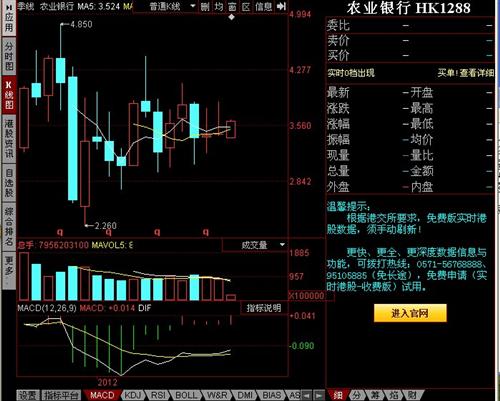The height and width of the screenshot is (401, 500).
Task: Click the first red q quarter marker
Action: 60,231
